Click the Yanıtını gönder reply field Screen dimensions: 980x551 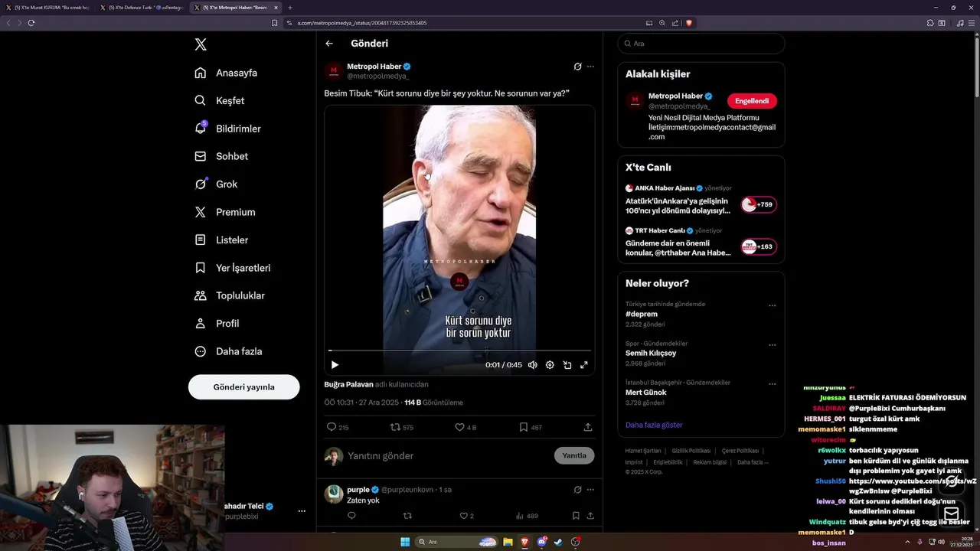point(448,456)
